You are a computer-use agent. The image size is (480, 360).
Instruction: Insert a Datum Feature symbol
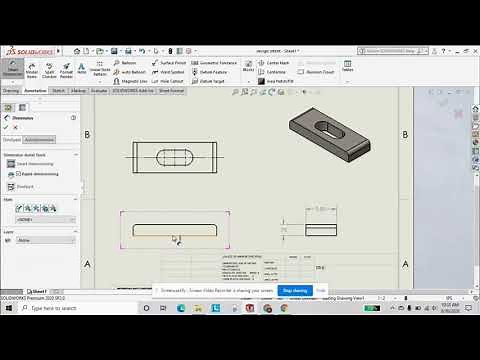(209, 72)
